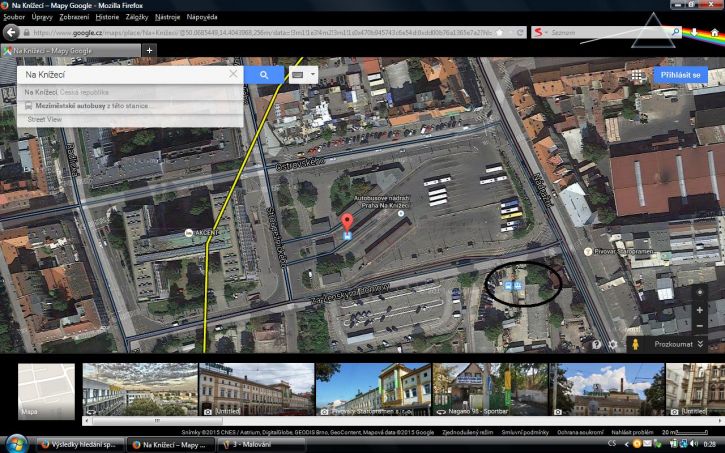Open Street View link in info card
The image size is (725, 453).
tap(44, 119)
